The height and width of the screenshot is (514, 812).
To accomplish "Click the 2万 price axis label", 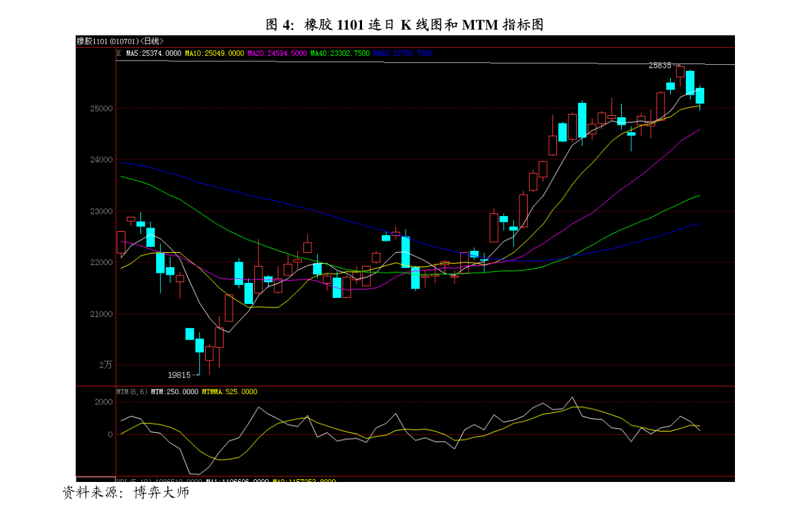I will click(106, 365).
